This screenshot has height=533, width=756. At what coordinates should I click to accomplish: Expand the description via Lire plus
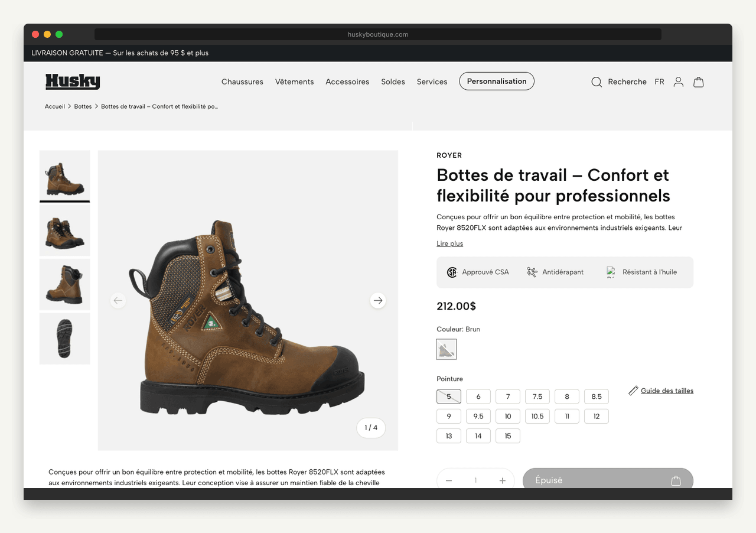449,243
